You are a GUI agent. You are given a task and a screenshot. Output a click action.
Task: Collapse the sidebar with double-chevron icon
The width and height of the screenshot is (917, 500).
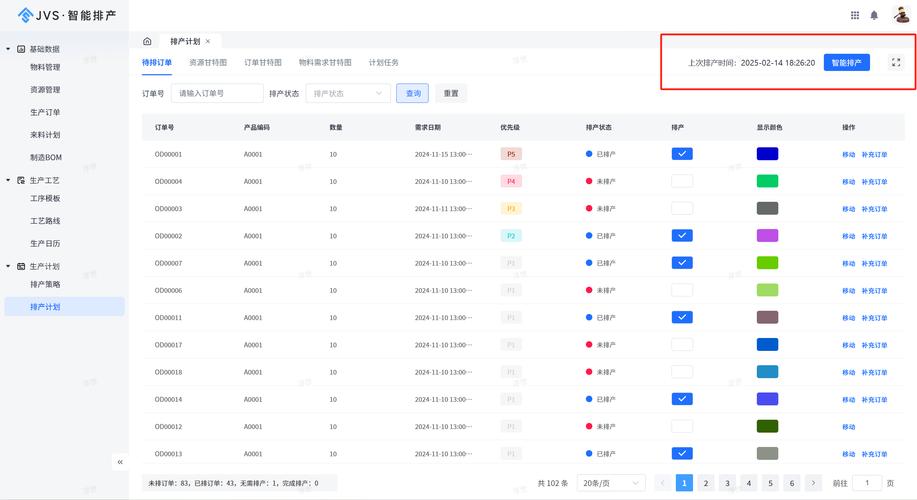120,462
